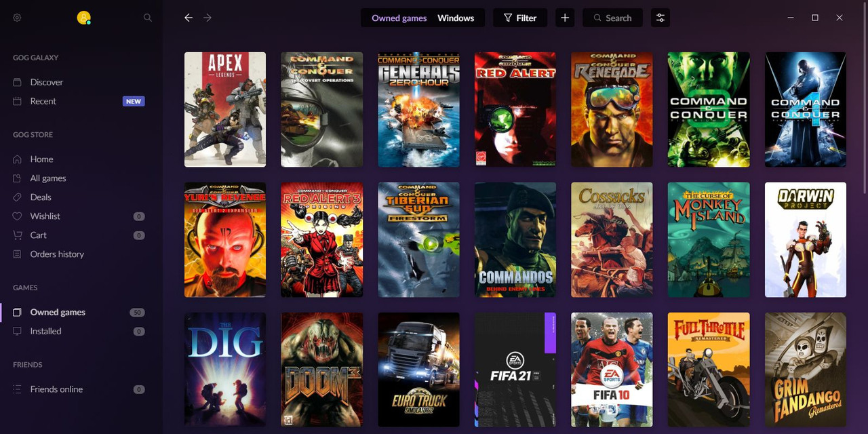Switch to the Windows platform tab
The height and width of the screenshot is (434, 868).
(x=456, y=18)
